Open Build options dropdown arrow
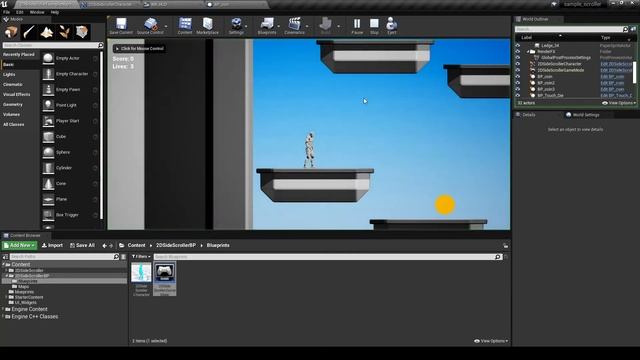This screenshot has height=360, width=640. [x=338, y=26]
